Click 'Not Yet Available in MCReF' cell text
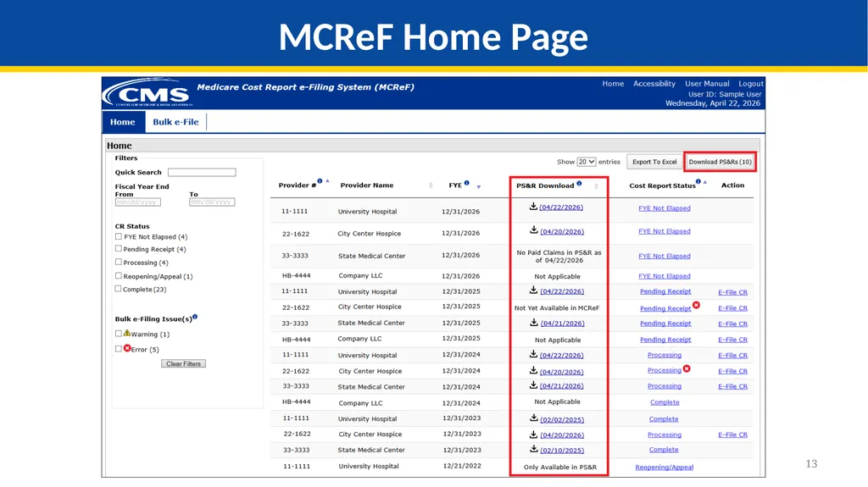The width and height of the screenshot is (868, 487). [x=557, y=307]
